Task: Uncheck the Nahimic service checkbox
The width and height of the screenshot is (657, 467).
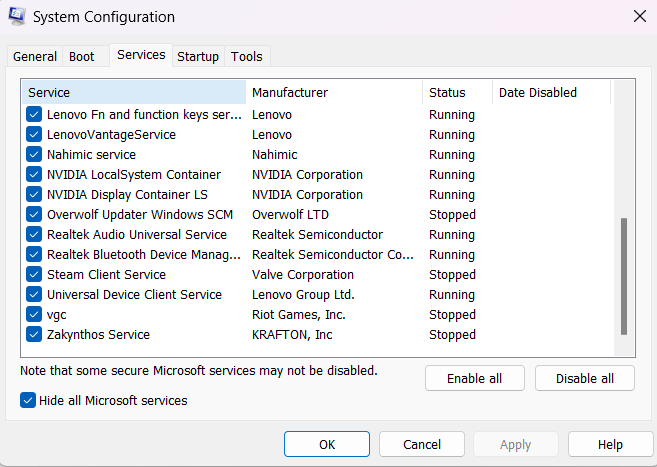Action: pos(34,155)
